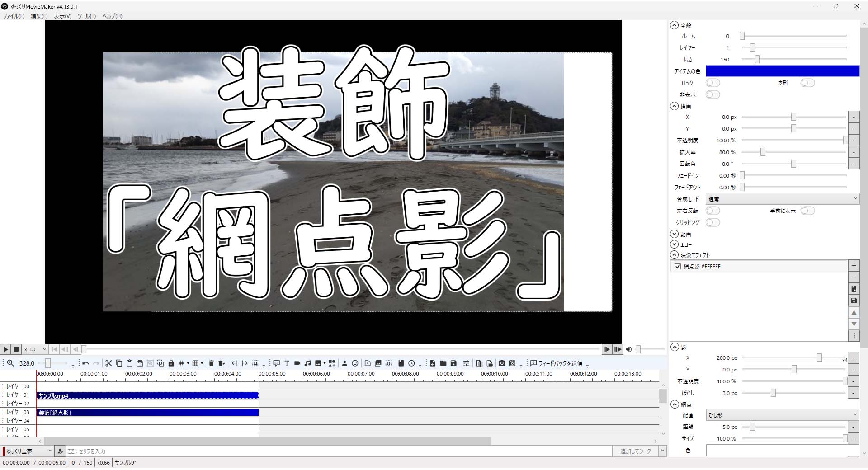Open the ツール(T) menu

(86, 16)
